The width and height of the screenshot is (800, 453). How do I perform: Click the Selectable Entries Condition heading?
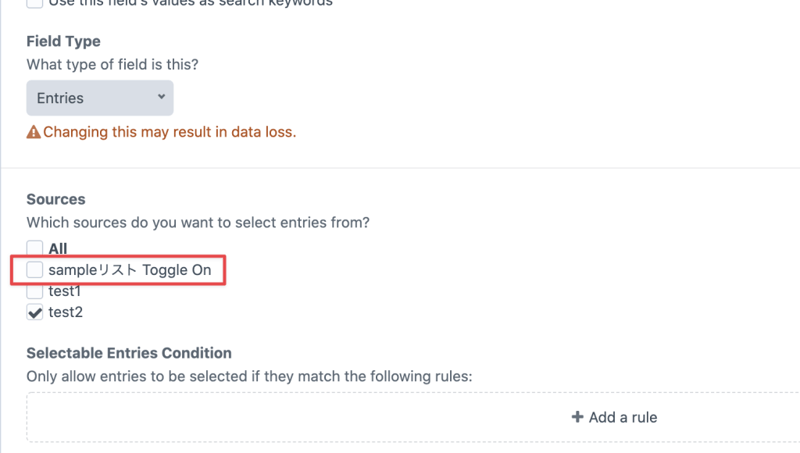click(129, 353)
